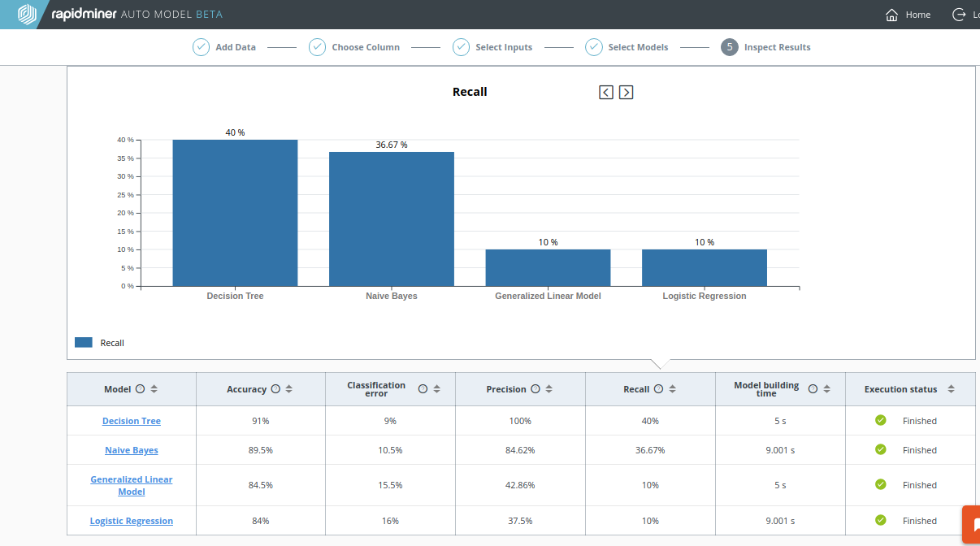
Task: Show previous chart with left arrow
Action: click(606, 93)
